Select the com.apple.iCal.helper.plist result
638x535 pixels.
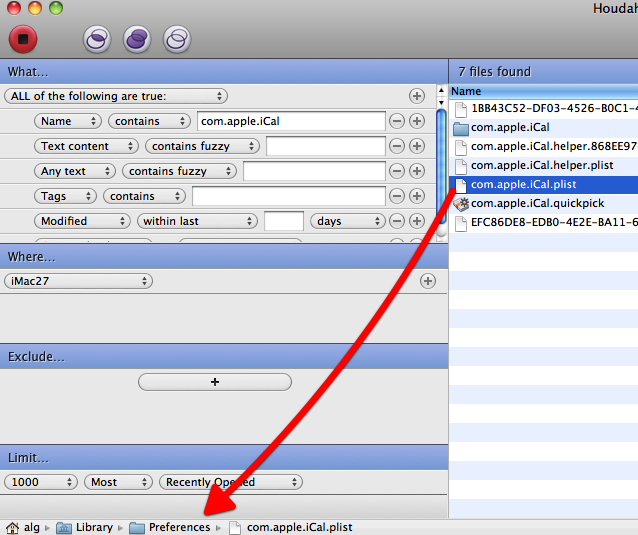tap(544, 165)
